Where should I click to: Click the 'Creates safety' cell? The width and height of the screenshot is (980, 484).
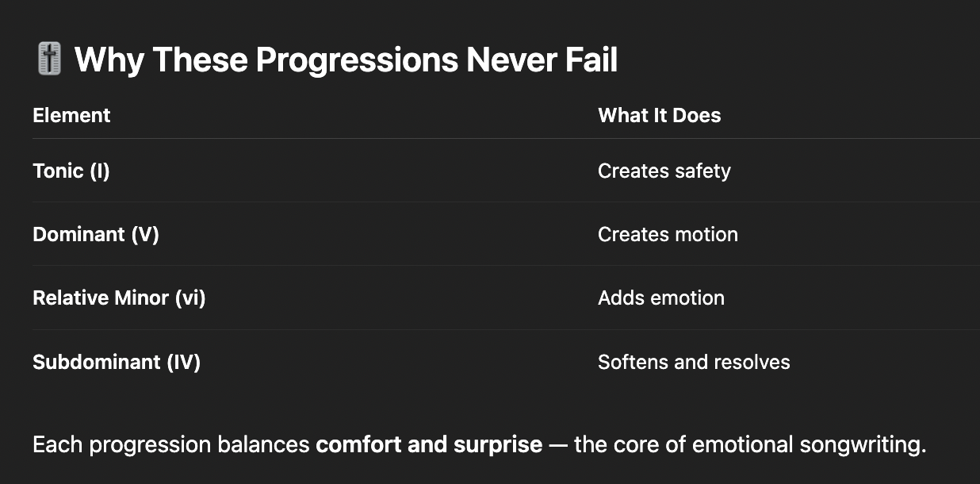coord(664,171)
